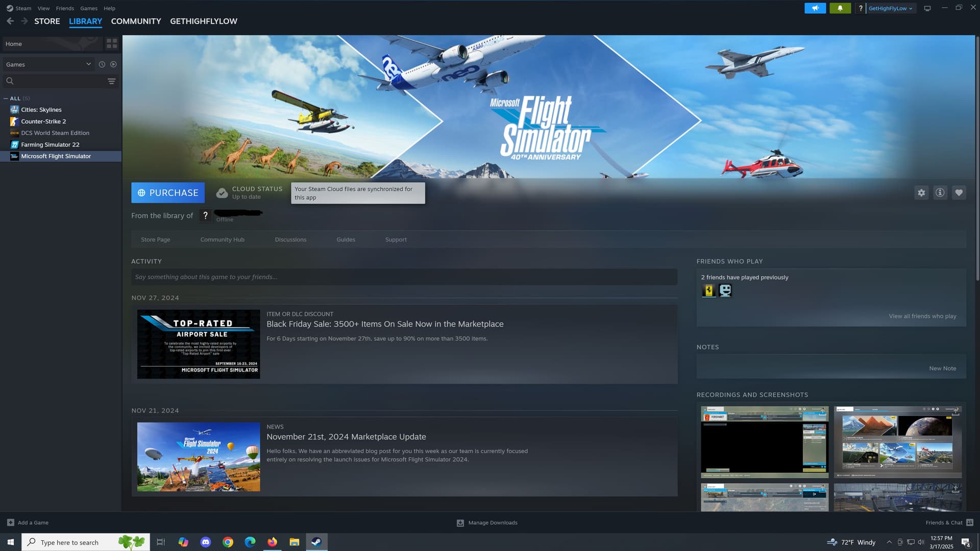Open Manage Downloads

(487, 522)
